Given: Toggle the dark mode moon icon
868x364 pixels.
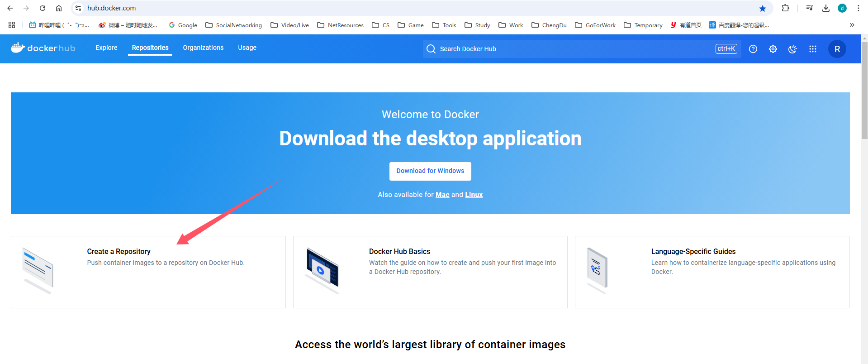Looking at the screenshot, I should pos(792,49).
